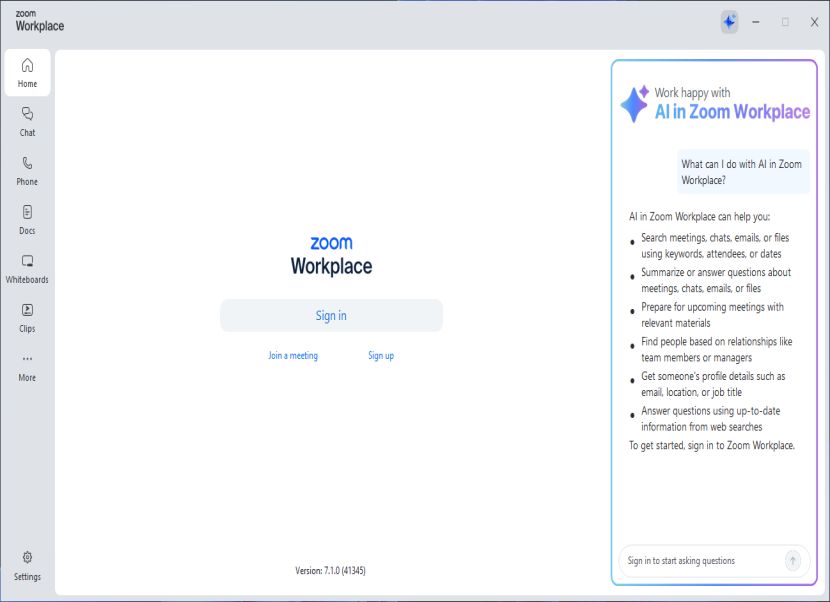Select the 'What can I do with AI' prompt bubble

pyautogui.click(x=743, y=172)
